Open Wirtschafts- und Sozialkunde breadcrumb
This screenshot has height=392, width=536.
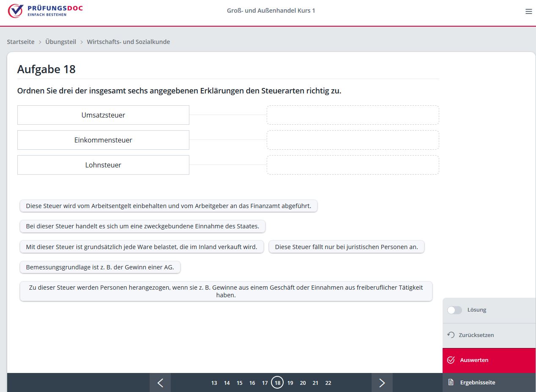tap(129, 42)
